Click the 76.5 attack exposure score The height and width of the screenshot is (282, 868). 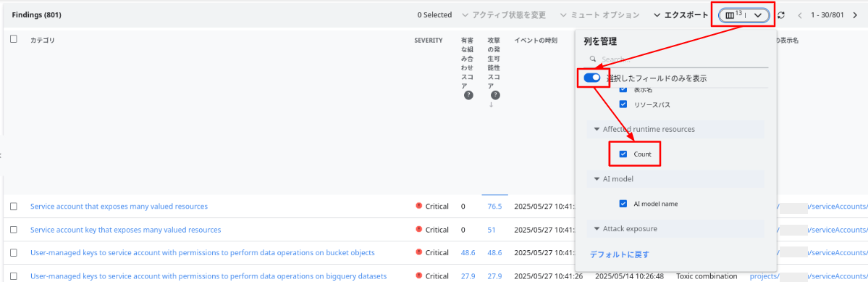(x=495, y=206)
